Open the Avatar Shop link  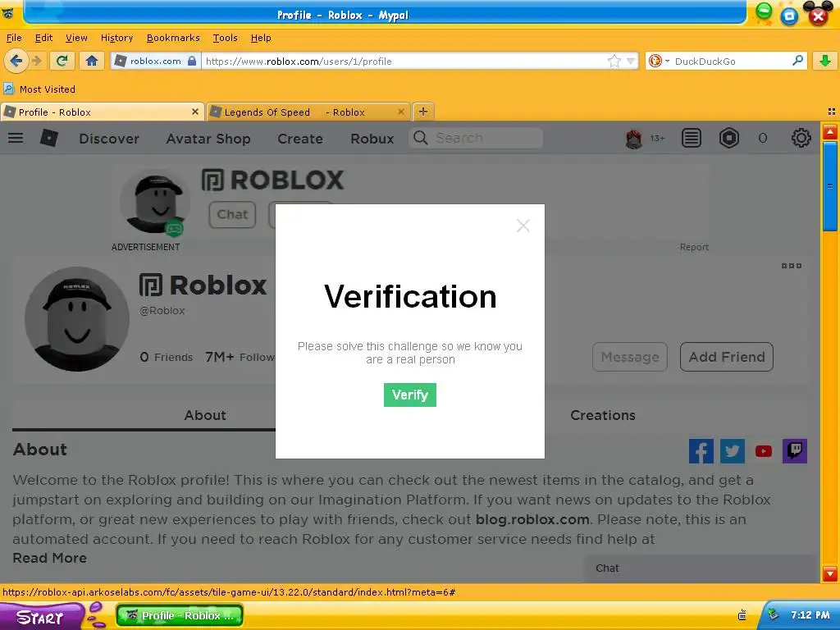pyautogui.click(x=208, y=139)
